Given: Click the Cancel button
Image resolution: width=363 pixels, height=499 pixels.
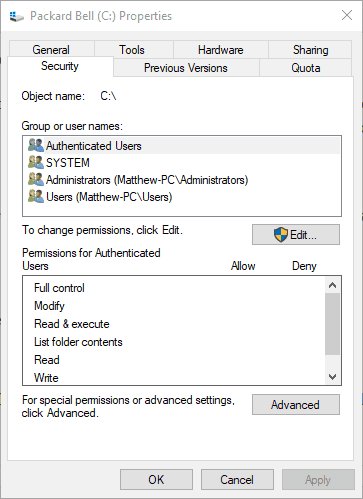Looking at the screenshot, I should click(x=237, y=480).
